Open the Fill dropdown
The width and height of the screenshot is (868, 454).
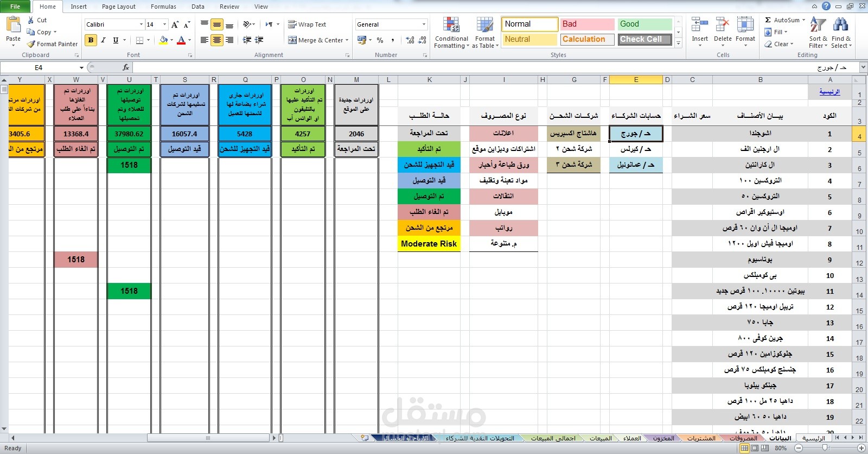(775, 32)
